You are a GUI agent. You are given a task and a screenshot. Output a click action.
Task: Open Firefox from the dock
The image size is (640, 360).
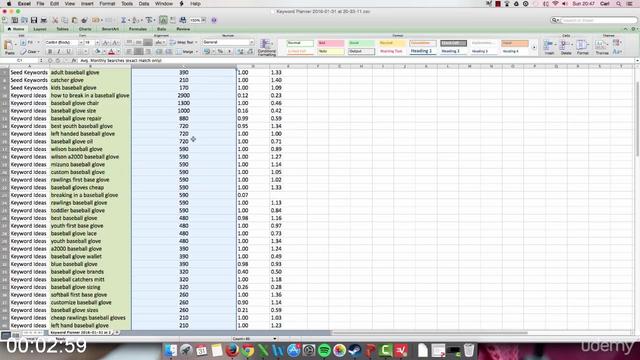tap(232, 350)
